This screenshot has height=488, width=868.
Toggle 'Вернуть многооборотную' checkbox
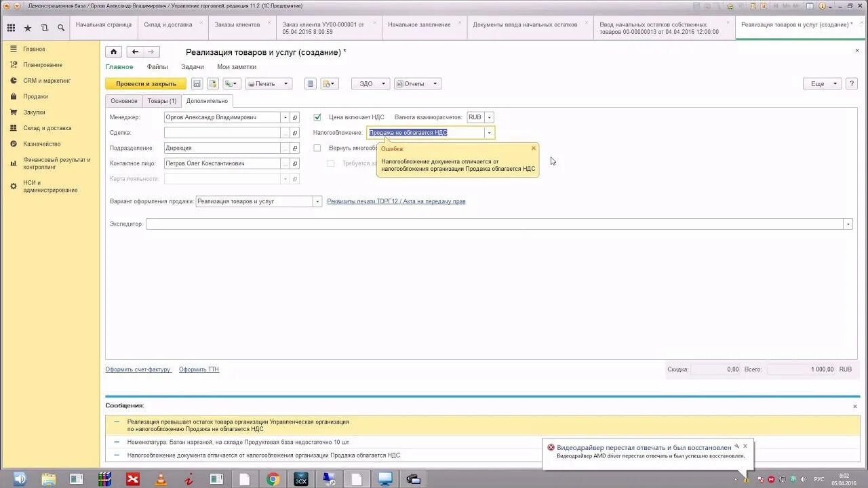coord(317,148)
